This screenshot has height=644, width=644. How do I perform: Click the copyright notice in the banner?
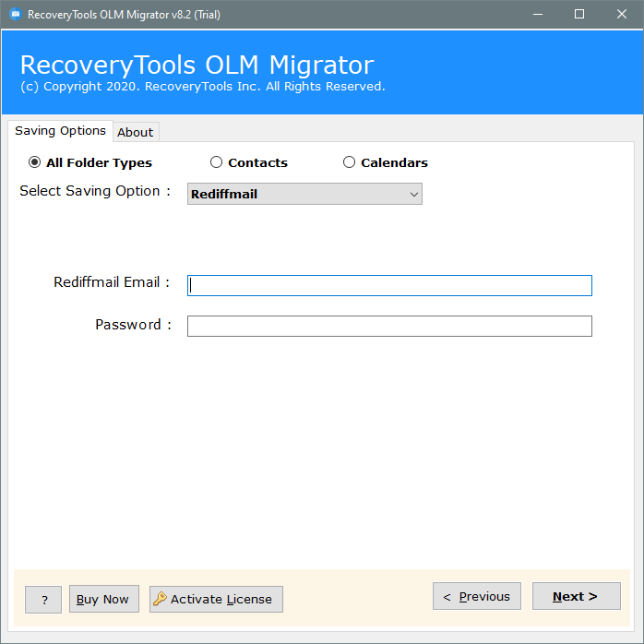pyautogui.click(x=203, y=87)
